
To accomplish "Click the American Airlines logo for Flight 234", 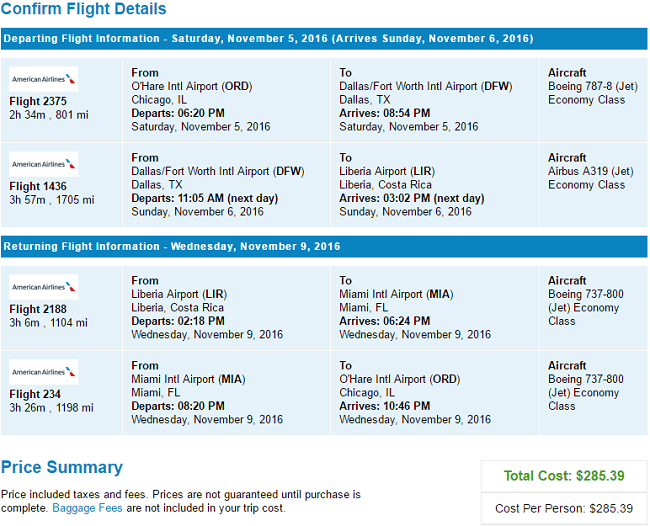I will click(x=44, y=372).
